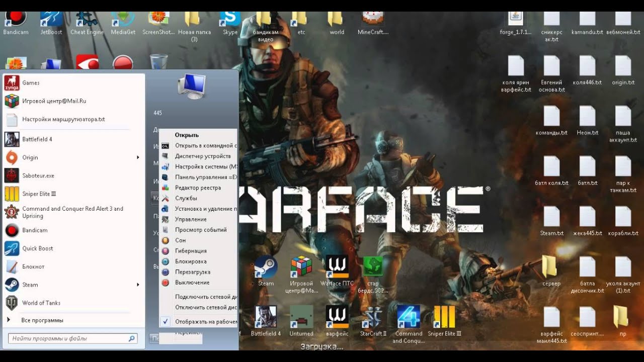
Task: Select the StarCraft II desktop shortcut
Action: (373, 321)
